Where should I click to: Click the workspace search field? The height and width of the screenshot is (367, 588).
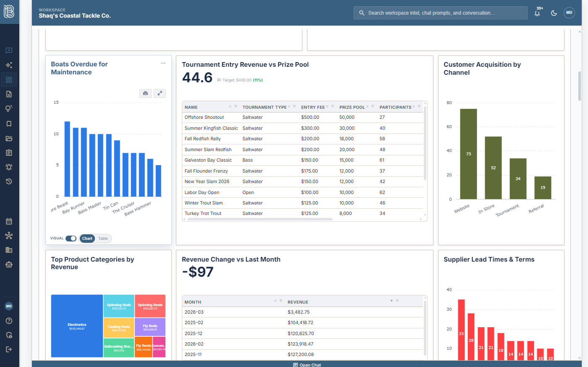(441, 13)
